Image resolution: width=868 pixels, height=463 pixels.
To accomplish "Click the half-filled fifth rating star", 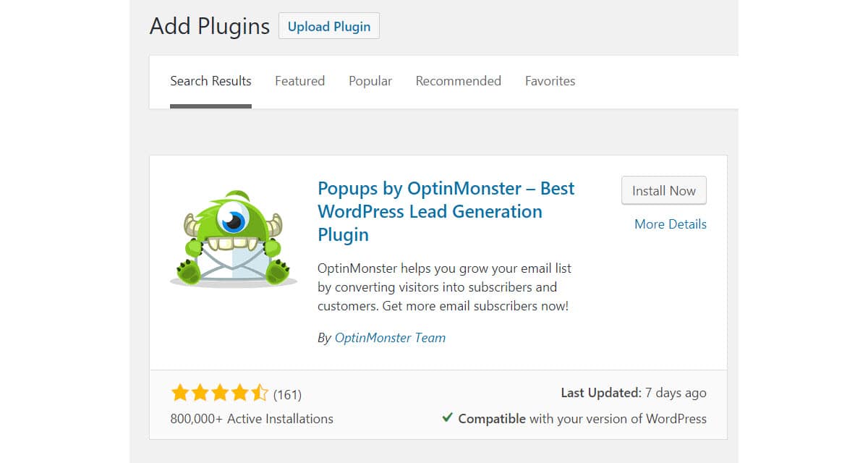I will click(260, 394).
